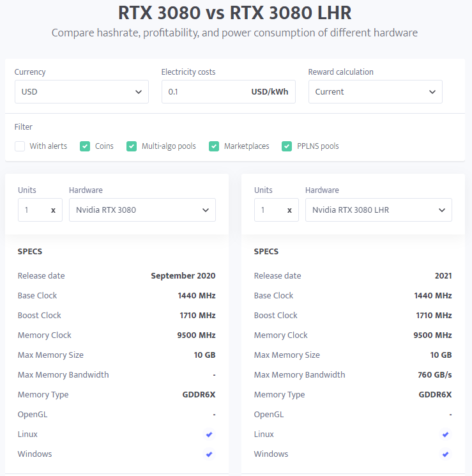Click the Filter section label
The image size is (472, 476).
[x=24, y=127]
